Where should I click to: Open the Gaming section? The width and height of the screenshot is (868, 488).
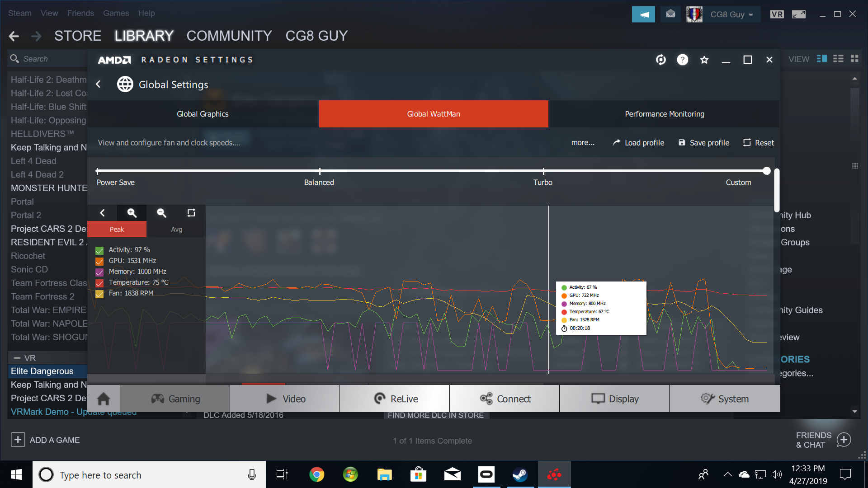click(x=175, y=399)
